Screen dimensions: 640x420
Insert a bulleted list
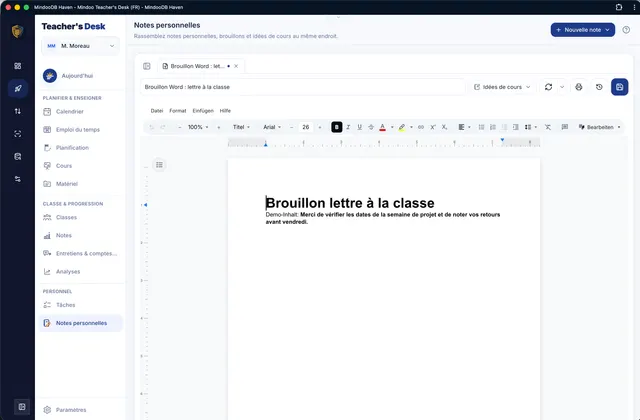coord(481,127)
